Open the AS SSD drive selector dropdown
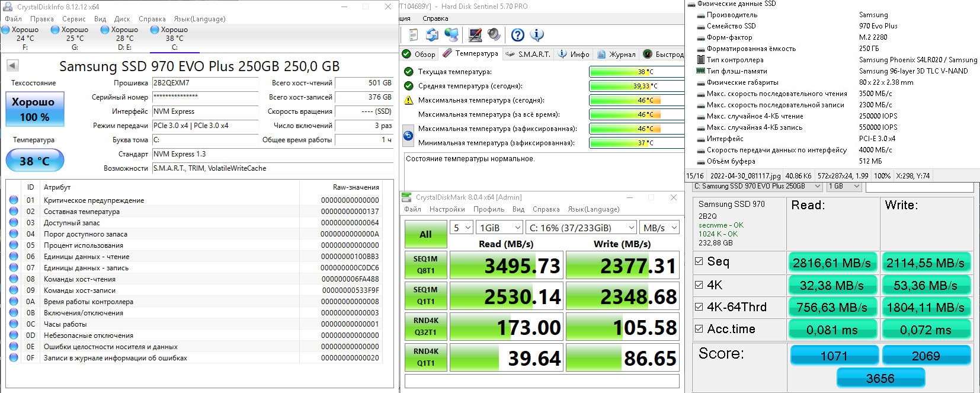980x393 pixels. 758,186
